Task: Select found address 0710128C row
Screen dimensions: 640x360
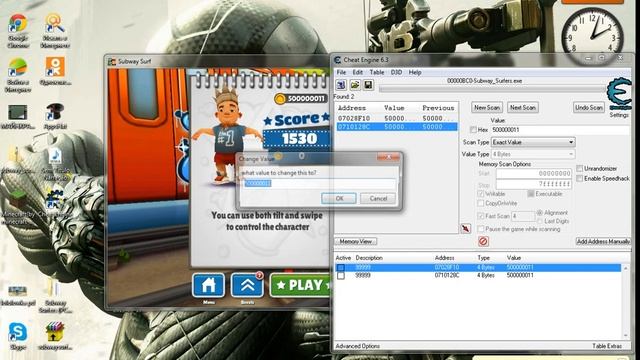Action: [396, 127]
